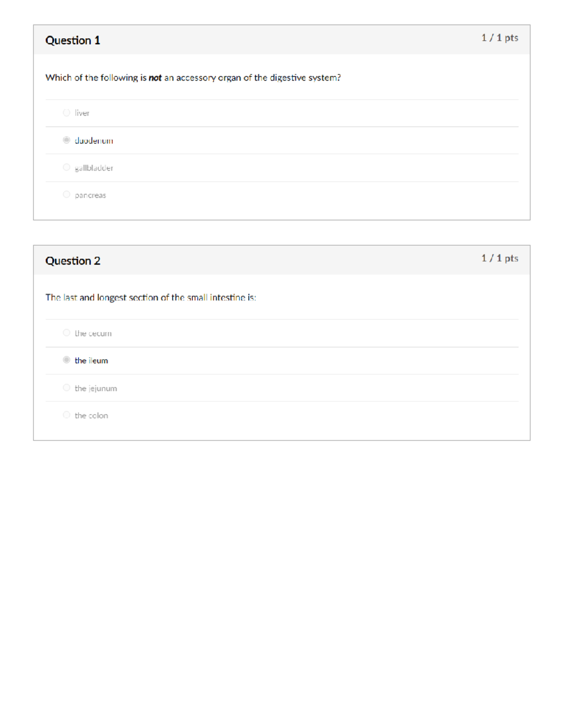The image size is (563, 728).
Task: Choose the gallbladder radio button
Action: (x=66, y=167)
